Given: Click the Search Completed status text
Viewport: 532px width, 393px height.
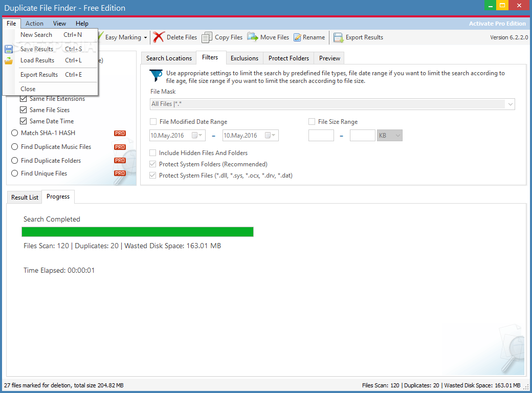Looking at the screenshot, I should [52, 219].
